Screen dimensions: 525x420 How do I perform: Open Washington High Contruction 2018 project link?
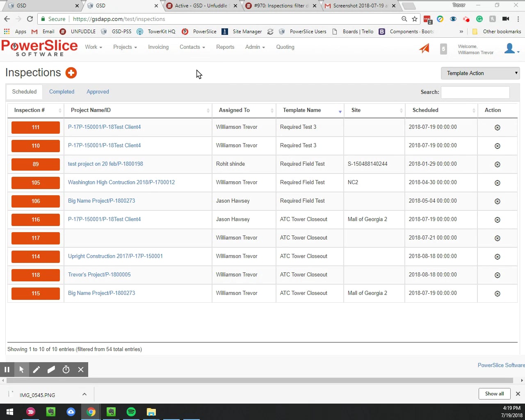121,183
